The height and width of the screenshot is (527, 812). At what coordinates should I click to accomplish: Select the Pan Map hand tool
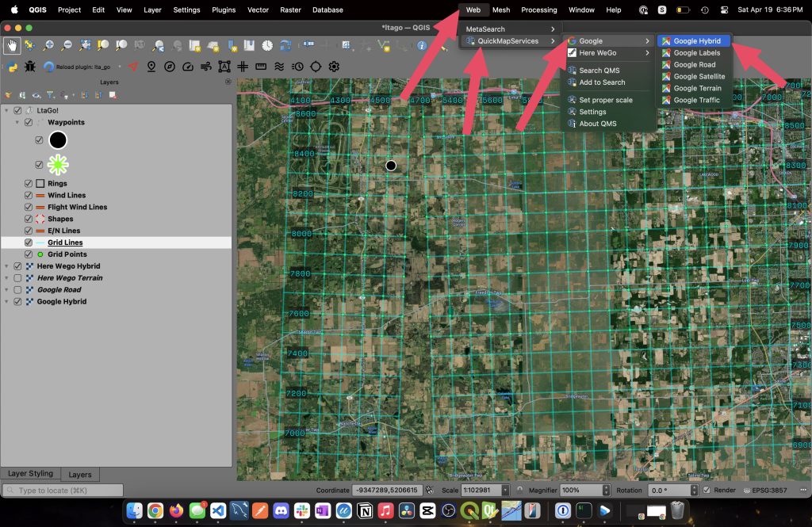point(11,45)
